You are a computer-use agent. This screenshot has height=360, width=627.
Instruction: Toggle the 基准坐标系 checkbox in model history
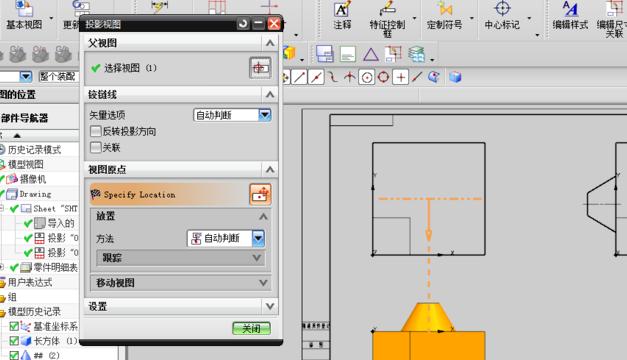click(14, 326)
